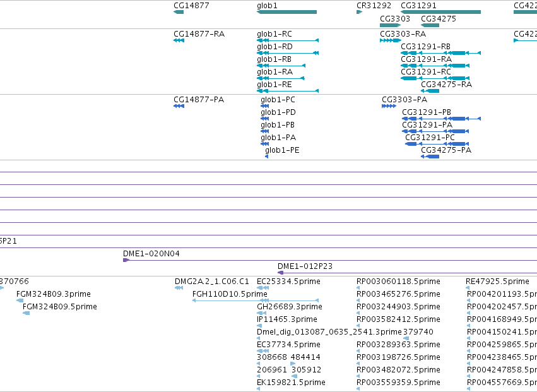Select the glob1-RA transcript
Screen dimensions: 537x392
pos(280,78)
